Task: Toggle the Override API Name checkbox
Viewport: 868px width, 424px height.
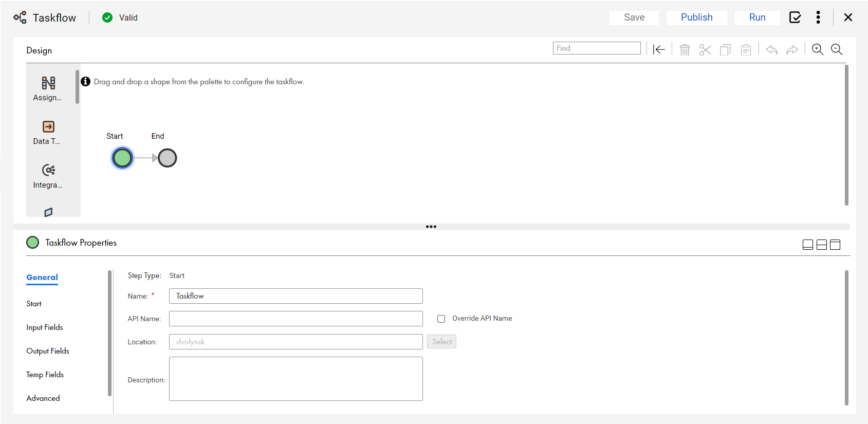Action: pyautogui.click(x=441, y=319)
